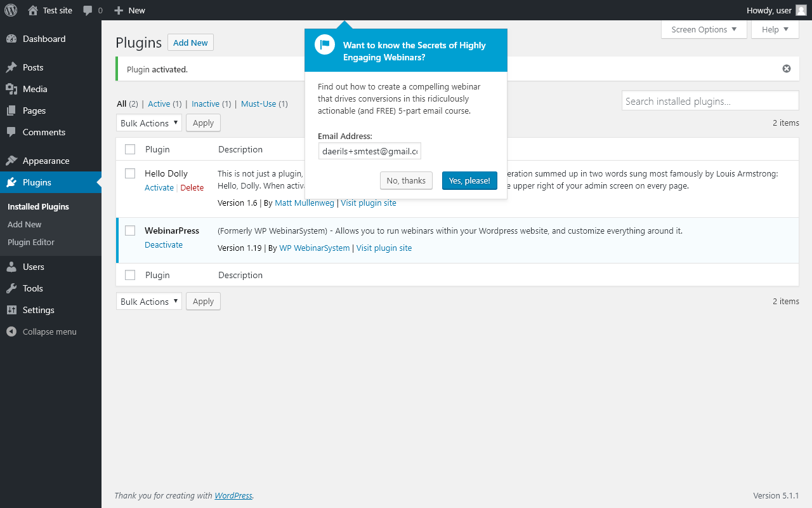Click Add New button beside Plugins heading
The height and width of the screenshot is (508, 812).
(190, 43)
